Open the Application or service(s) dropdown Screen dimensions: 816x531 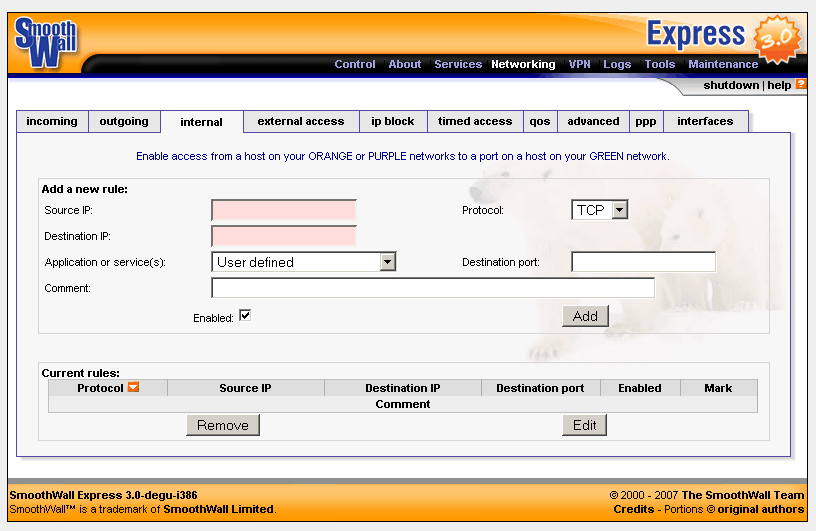point(304,262)
